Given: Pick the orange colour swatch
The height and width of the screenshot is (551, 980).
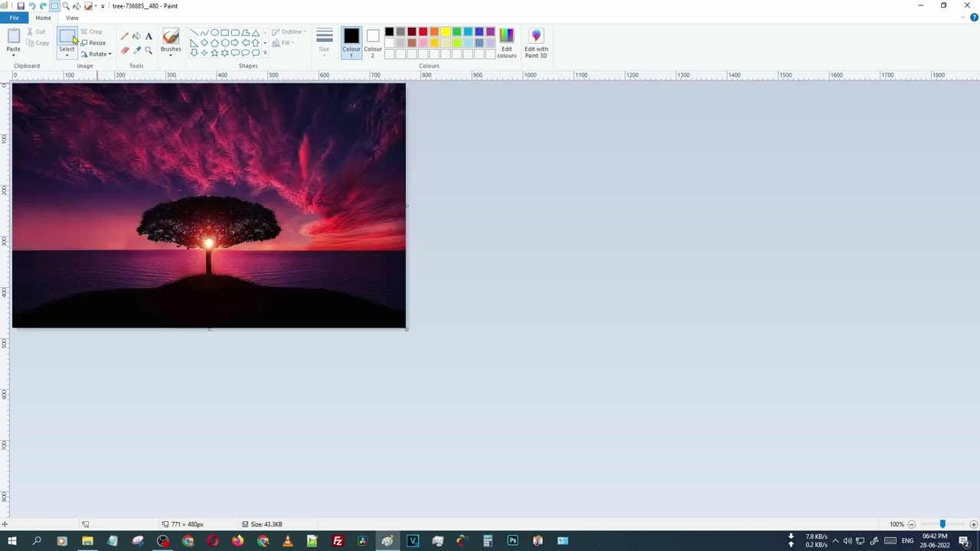Looking at the screenshot, I should (434, 32).
